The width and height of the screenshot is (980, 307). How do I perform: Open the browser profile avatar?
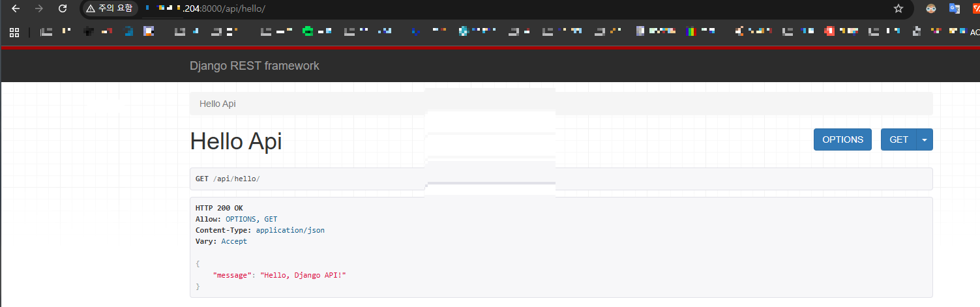tap(931, 8)
